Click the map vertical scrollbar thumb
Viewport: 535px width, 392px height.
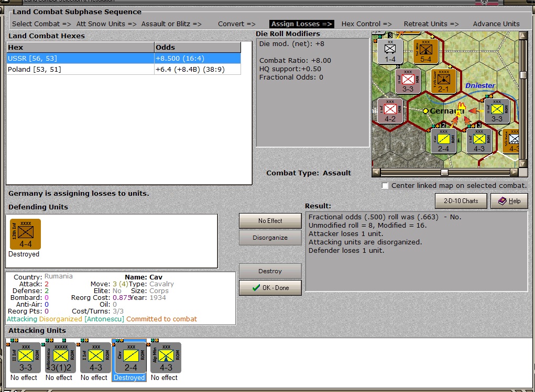tap(523, 75)
